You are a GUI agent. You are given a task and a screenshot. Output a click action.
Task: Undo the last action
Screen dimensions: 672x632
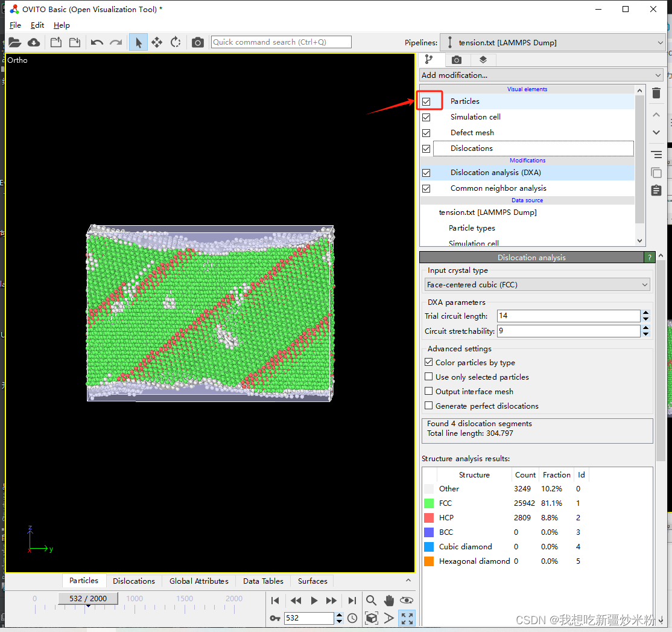pos(97,42)
